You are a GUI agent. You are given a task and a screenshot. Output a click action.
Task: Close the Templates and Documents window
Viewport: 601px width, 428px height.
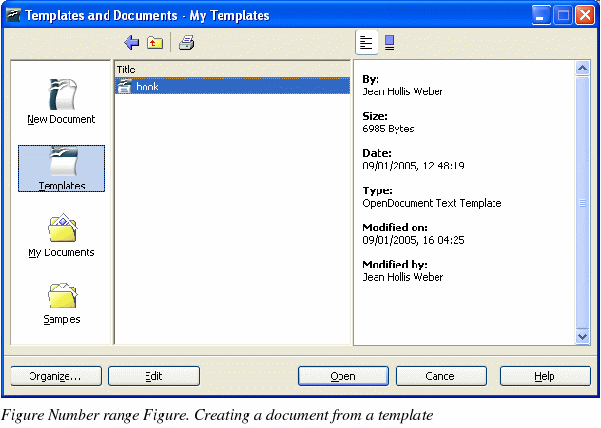(x=585, y=15)
